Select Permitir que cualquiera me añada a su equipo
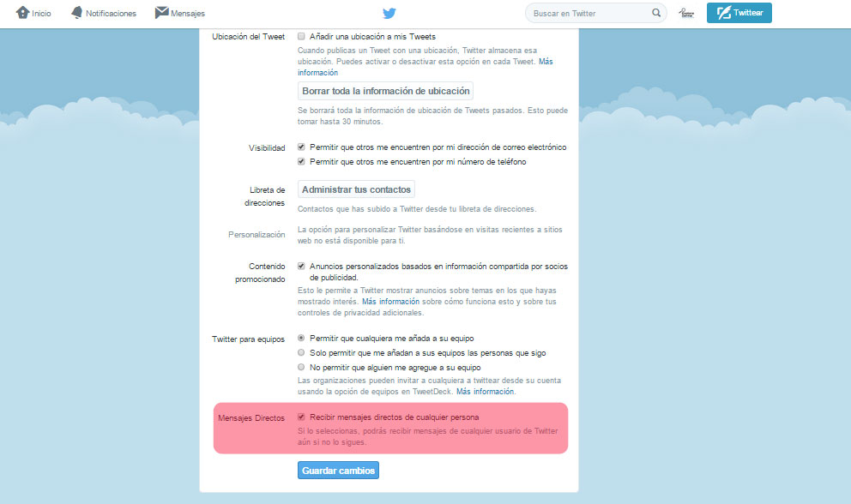851x504 pixels. 301,338
